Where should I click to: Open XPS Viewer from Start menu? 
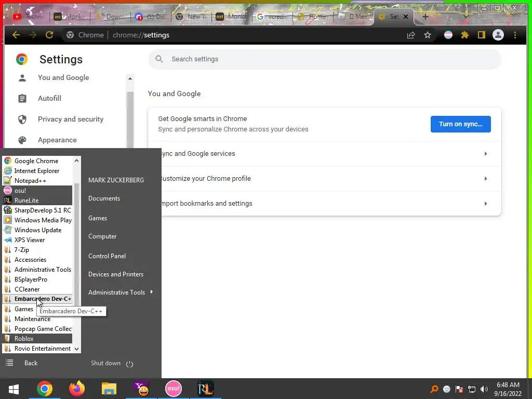(x=37, y=240)
